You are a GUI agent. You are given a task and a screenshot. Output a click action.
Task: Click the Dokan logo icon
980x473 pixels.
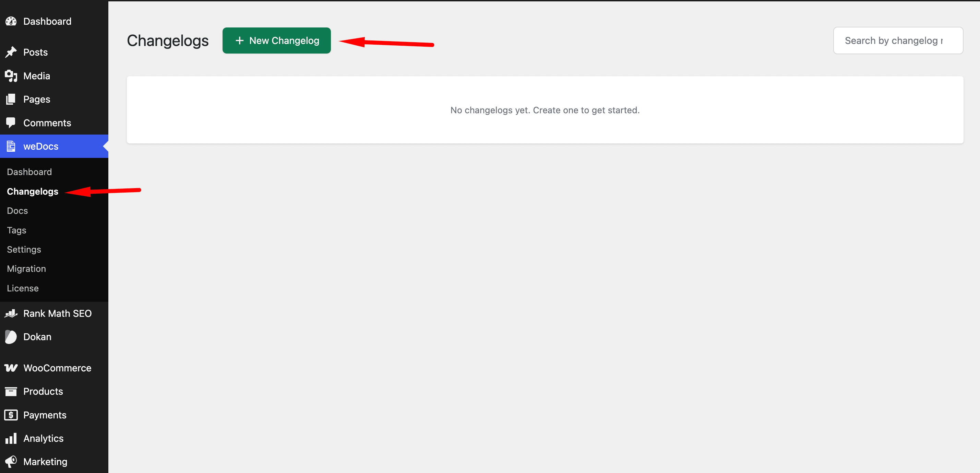(x=11, y=337)
